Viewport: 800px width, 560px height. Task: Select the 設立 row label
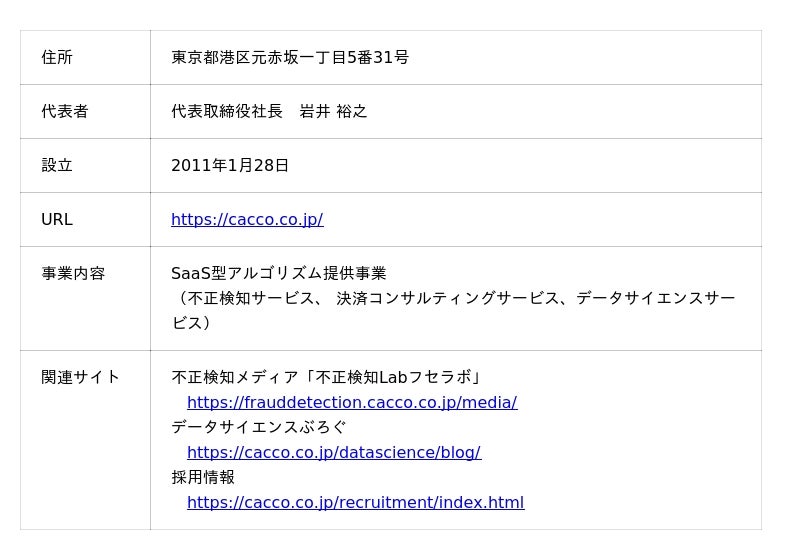[x=57, y=166]
